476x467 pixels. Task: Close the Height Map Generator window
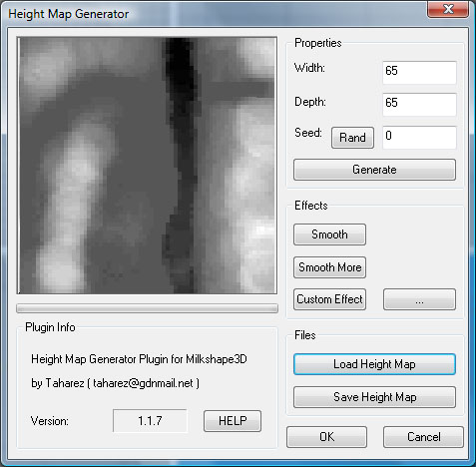[448, 9]
